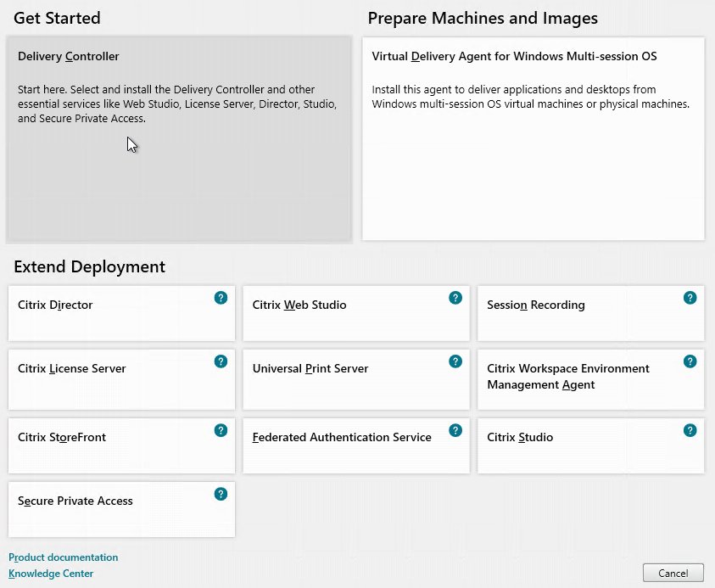Click help icon for Federated Authentication Service
715x588 pixels.
(455, 431)
